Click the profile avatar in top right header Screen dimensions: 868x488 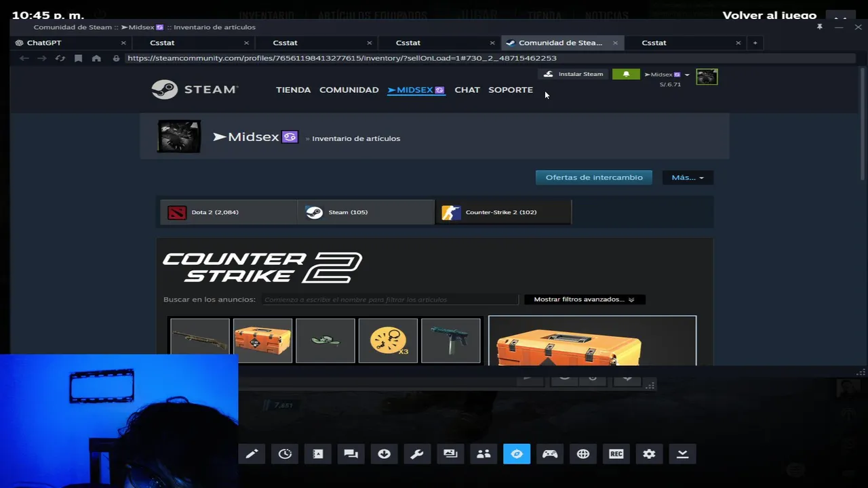click(x=707, y=77)
